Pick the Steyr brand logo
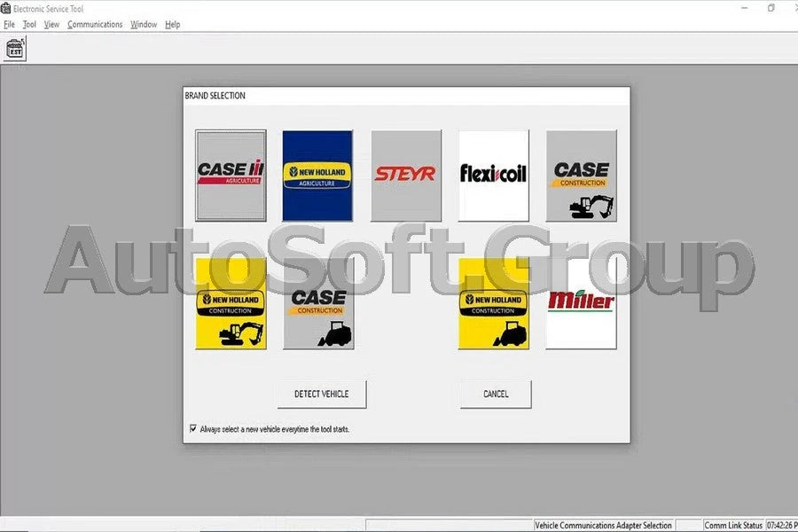 pos(405,176)
